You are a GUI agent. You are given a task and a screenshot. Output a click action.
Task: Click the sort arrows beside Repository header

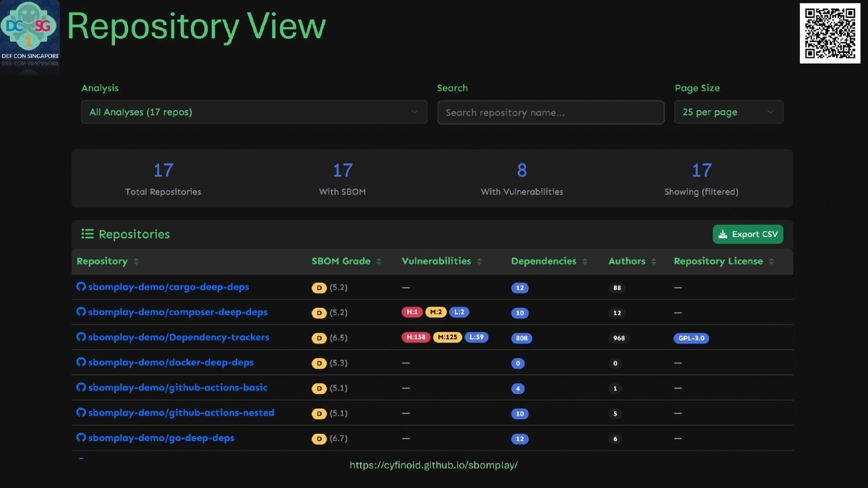point(136,262)
